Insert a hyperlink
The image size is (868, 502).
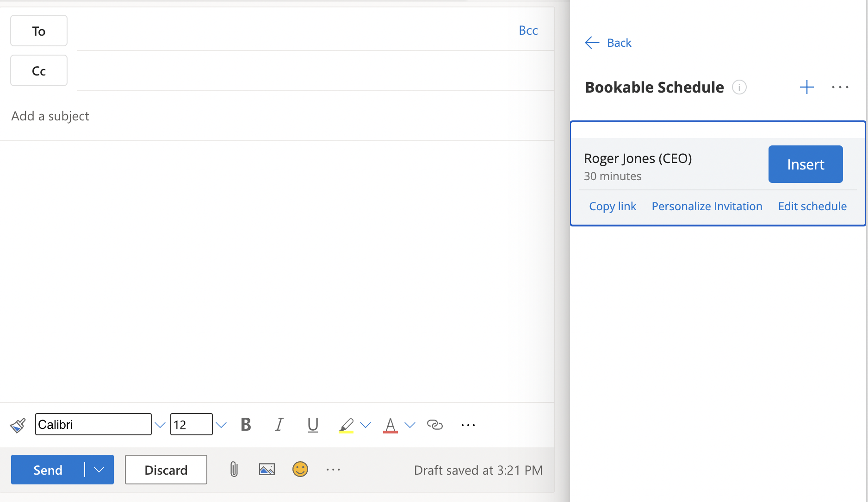tap(434, 425)
